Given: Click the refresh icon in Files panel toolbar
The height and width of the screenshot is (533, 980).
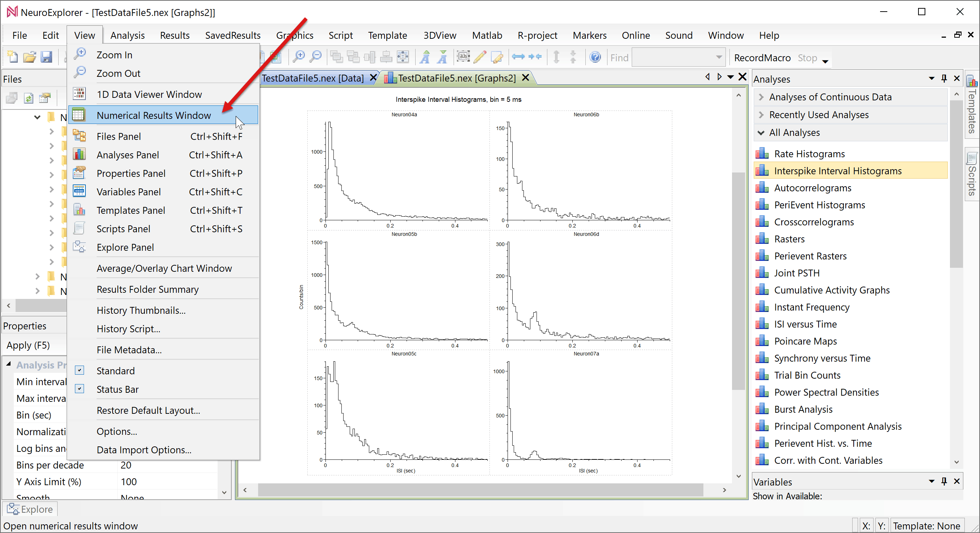Looking at the screenshot, I should point(29,98).
